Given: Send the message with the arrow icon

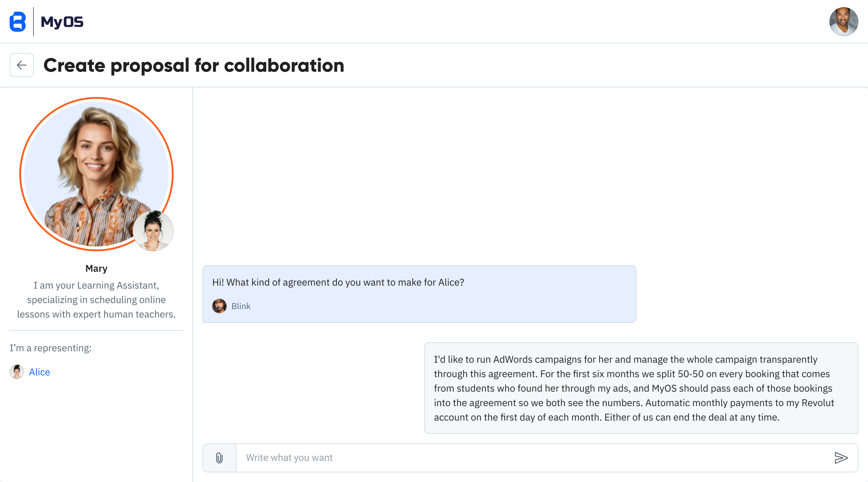Looking at the screenshot, I should [841, 458].
